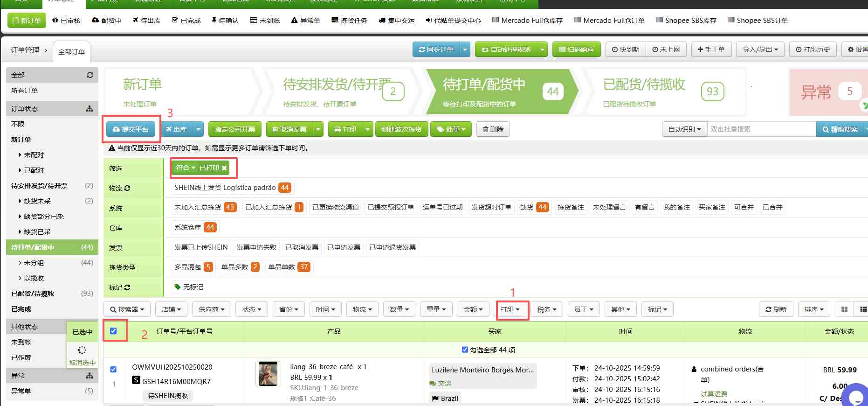Open the 店铺 filter dropdown
Screen dimensions: 868x406
point(171,309)
